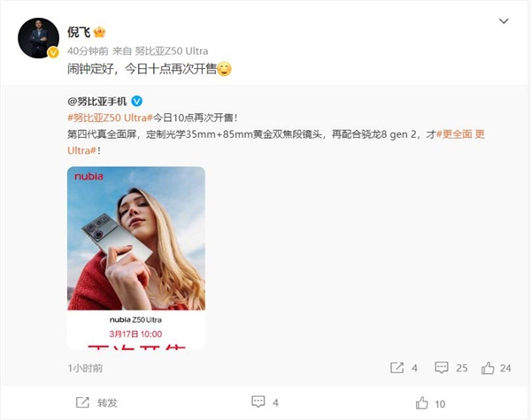
Task: Click the blue verified badge beside 努比亚手机
Action: click(136, 101)
